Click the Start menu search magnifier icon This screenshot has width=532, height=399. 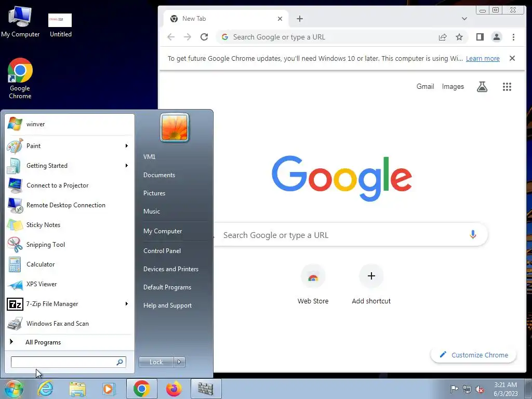tap(120, 362)
